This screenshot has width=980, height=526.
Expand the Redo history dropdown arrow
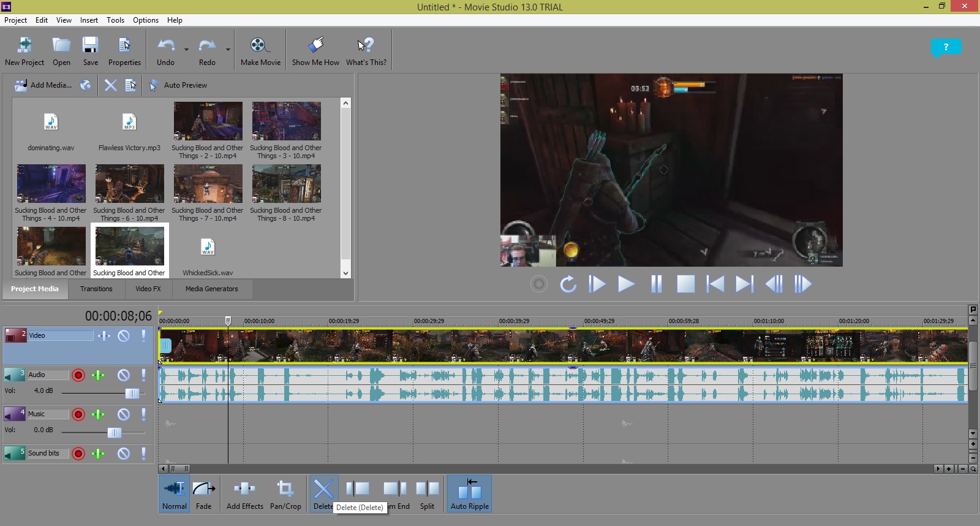[x=228, y=49]
